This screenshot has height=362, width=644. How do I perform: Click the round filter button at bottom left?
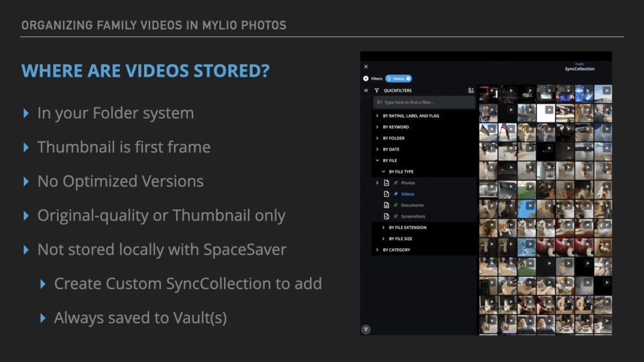[x=366, y=329]
